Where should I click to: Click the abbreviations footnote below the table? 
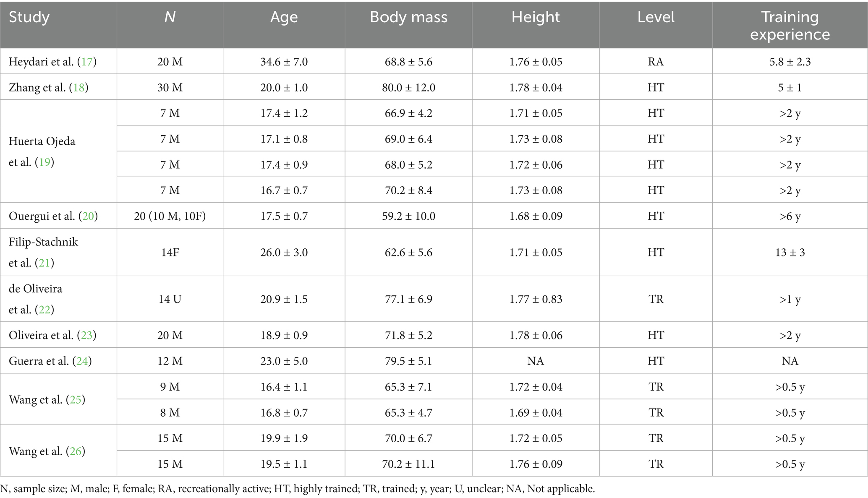[298, 489]
